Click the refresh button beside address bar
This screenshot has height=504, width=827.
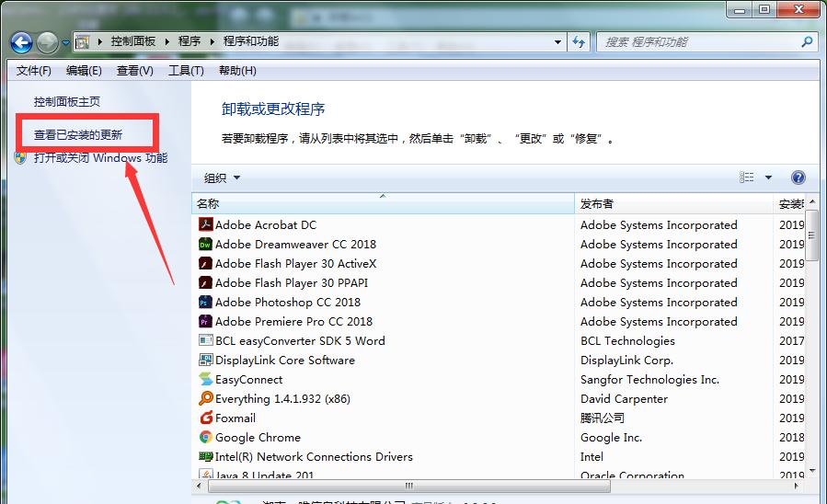tap(579, 42)
